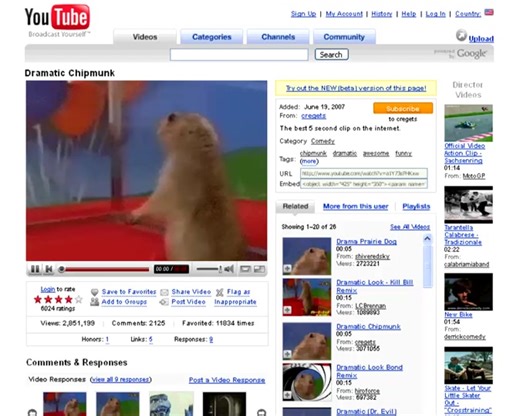
Task: Add Dramatic Look Bond Remix to quicklist
Action: (287, 395)
